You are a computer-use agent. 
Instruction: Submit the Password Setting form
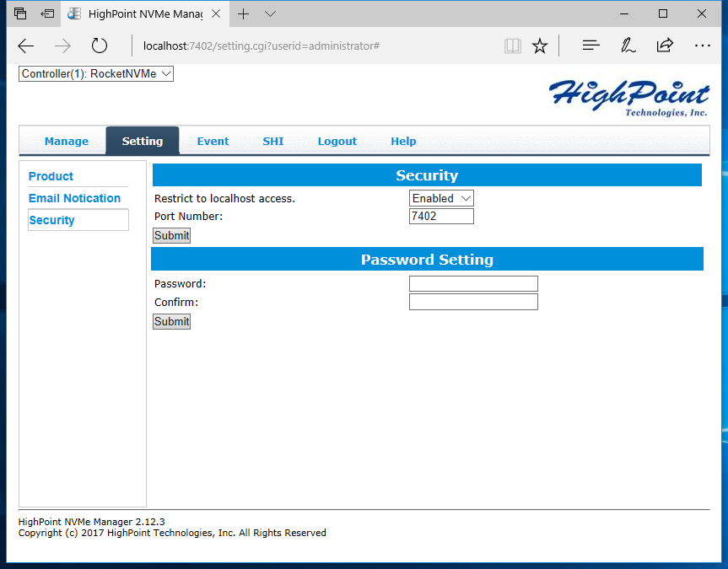pos(171,322)
